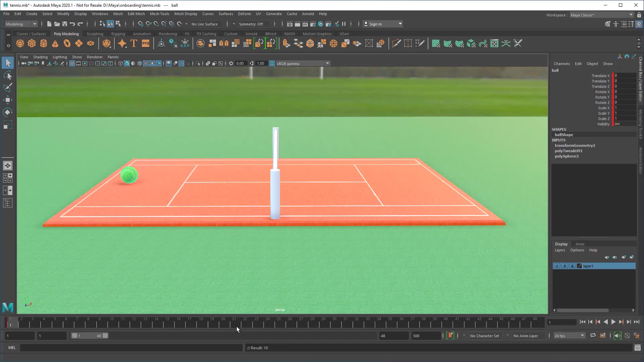Click the SVG import shelf icon
644x362 pixels.
click(146, 44)
